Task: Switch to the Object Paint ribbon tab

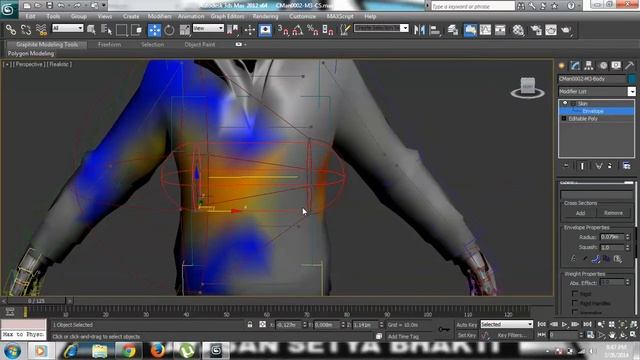Action: pos(200,44)
